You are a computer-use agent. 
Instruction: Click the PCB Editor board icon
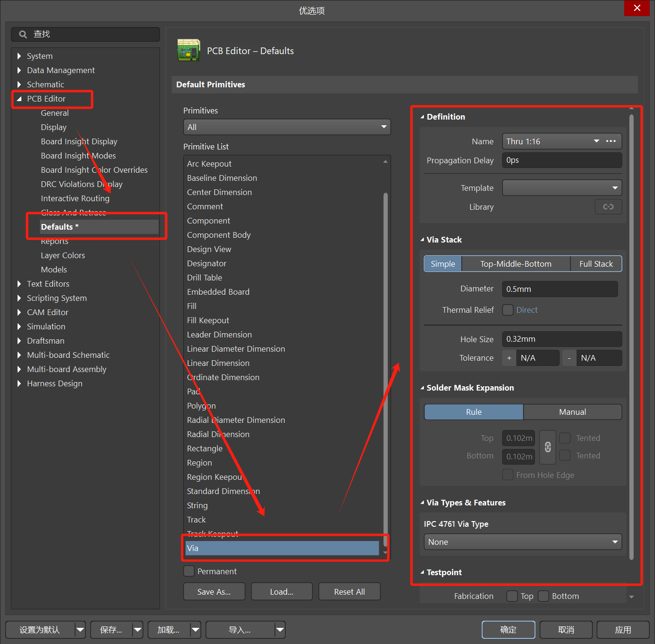(188, 50)
